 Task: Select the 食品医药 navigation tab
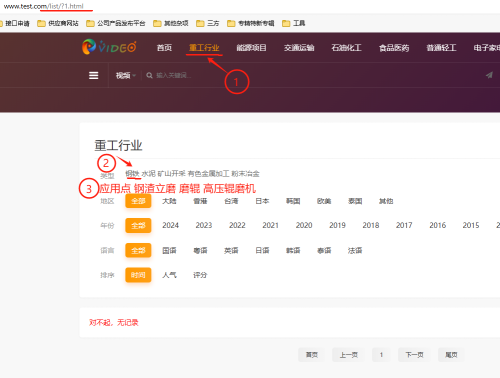[394, 48]
